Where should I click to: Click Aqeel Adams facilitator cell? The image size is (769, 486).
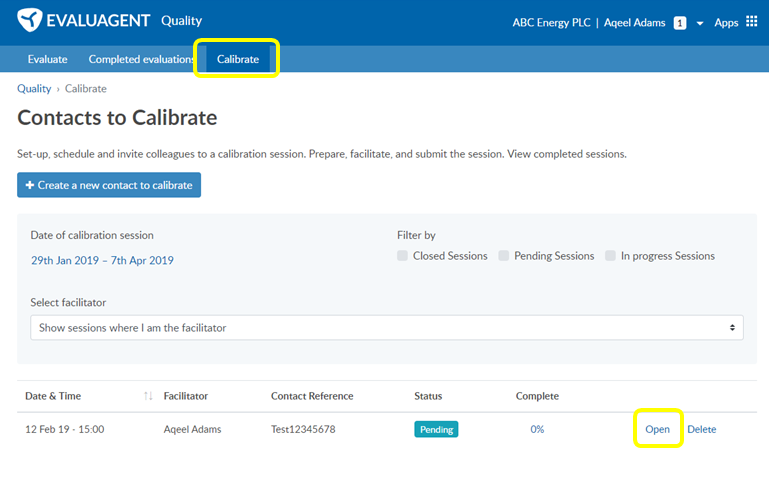[x=192, y=429]
